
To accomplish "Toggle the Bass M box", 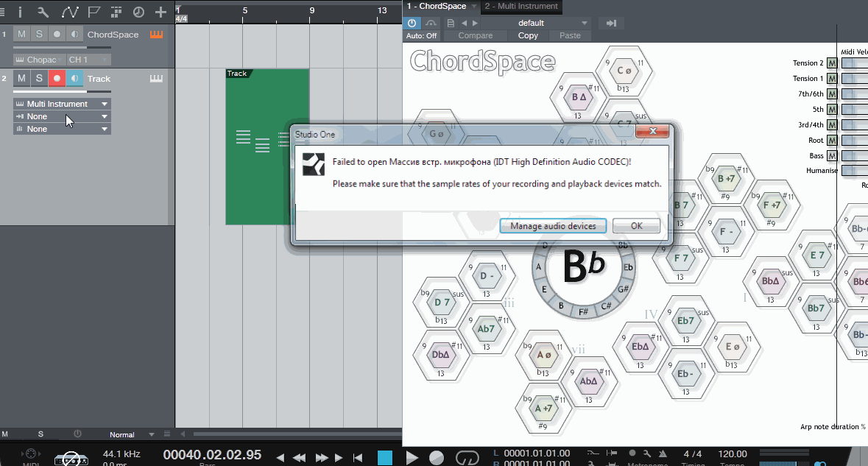I will click(x=831, y=156).
